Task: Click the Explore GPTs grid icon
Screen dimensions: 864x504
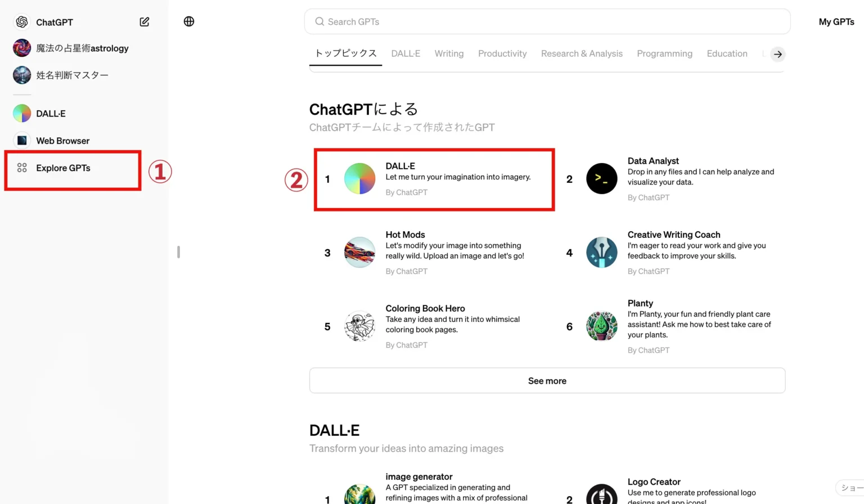Action: tap(22, 168)
